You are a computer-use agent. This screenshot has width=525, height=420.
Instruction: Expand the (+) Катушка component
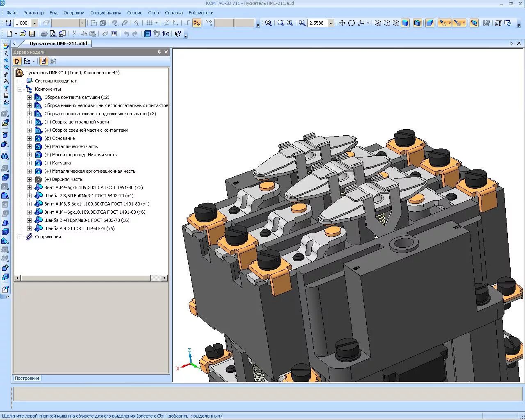29,163
